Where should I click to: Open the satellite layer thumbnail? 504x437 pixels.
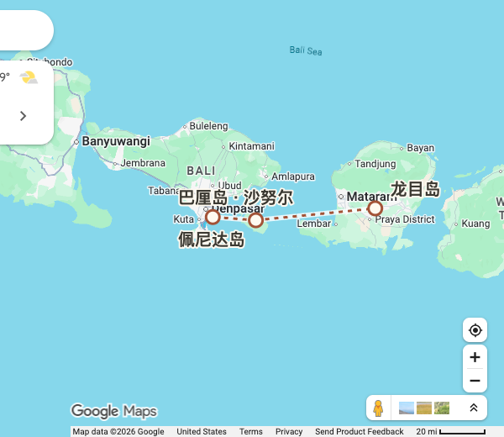click(442, 408)
